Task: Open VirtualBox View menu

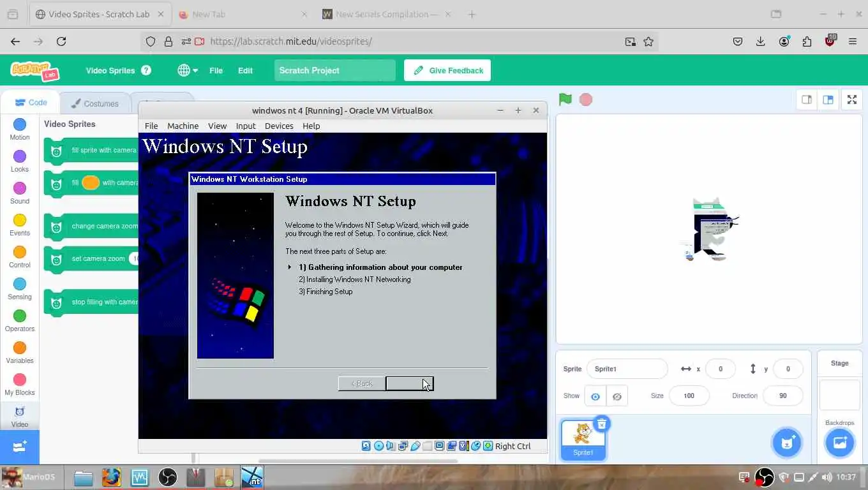Action: (217, 126)
